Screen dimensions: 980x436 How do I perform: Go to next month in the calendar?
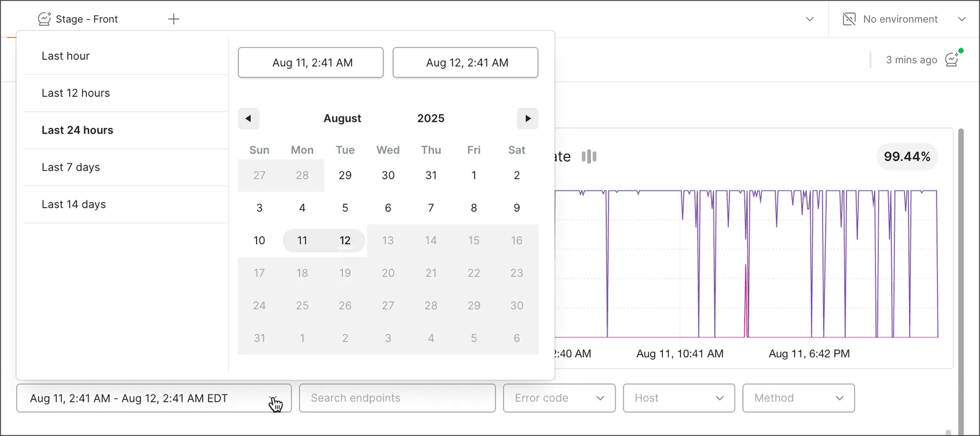tap(528, 119)
